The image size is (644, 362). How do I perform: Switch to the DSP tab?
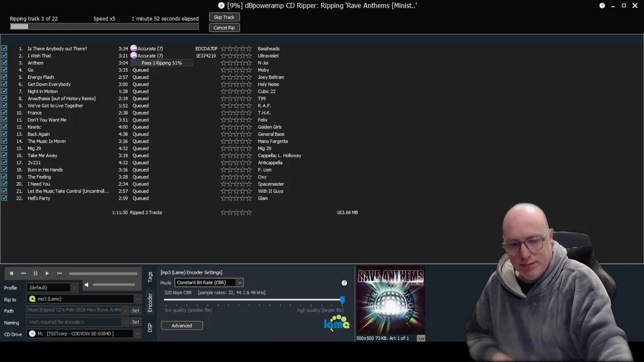[x=150, y=327]
